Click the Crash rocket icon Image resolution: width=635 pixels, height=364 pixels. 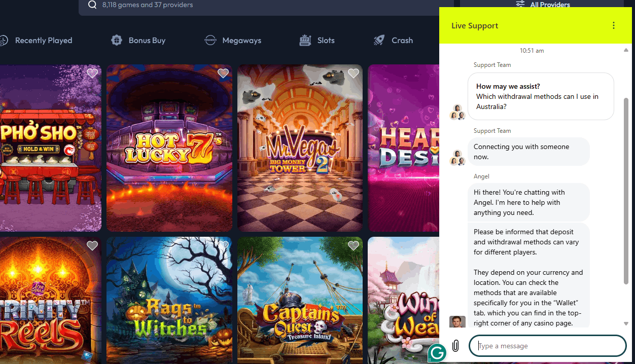(379, 41)
